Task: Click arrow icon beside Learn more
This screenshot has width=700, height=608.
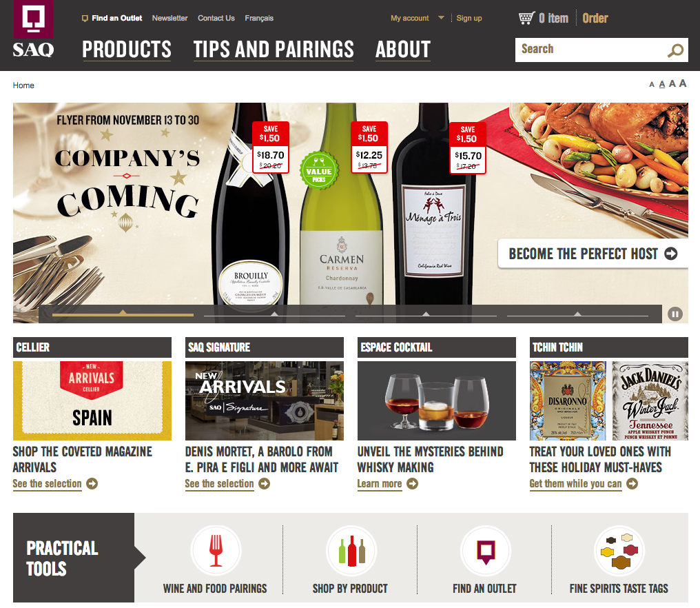Action: pos(413,484)
